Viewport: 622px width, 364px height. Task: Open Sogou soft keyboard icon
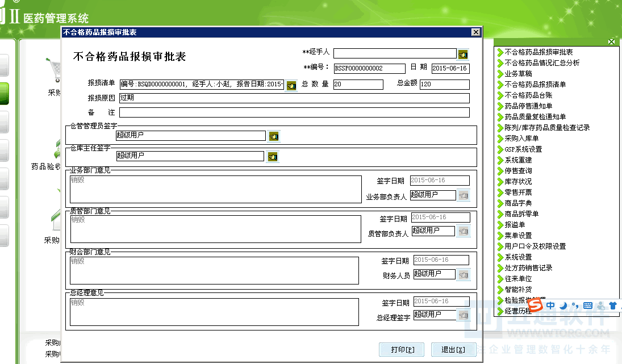tap(588, 306)
